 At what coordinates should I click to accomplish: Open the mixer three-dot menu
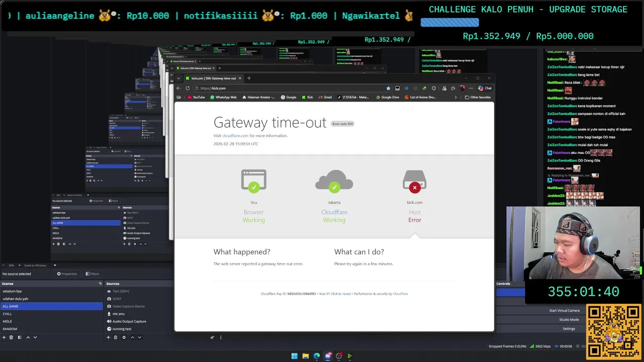220,337
